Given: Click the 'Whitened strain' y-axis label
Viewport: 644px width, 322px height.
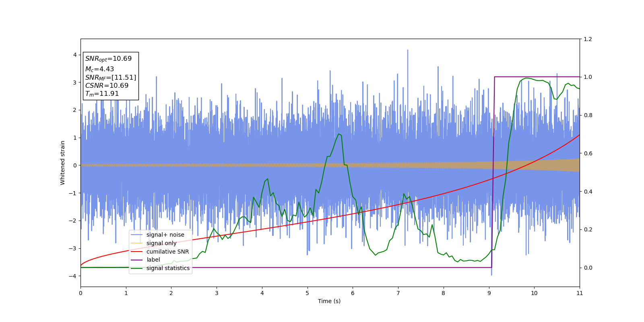Looking at the screenshot, I should (63, 163).
